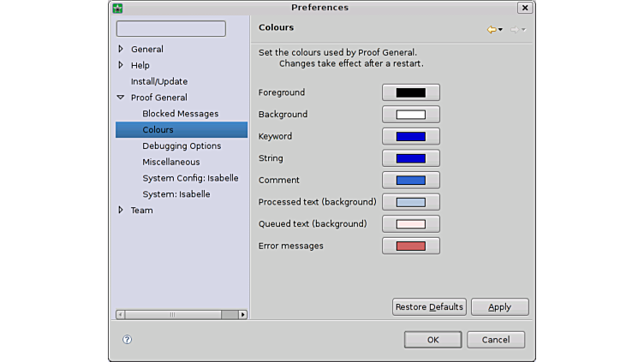The height and width of the screenshot is (362, 644).
Task: Open the forward history dropdown arrow
Action: coord(524,30)
